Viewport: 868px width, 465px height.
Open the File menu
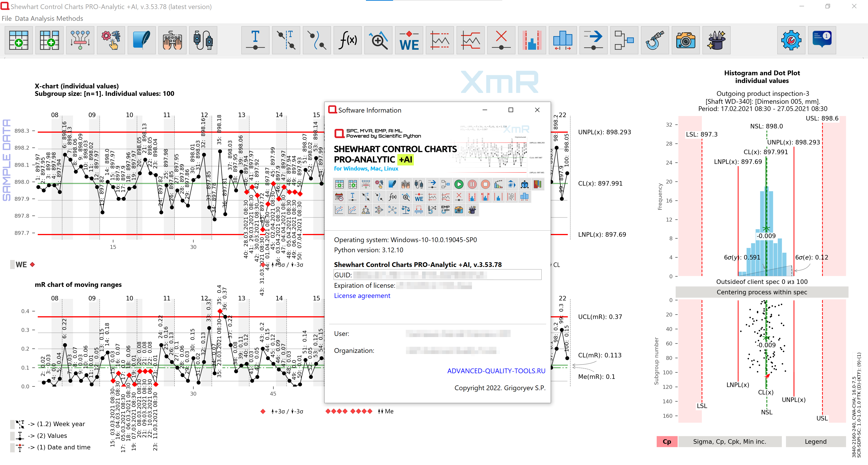(6, 19)
